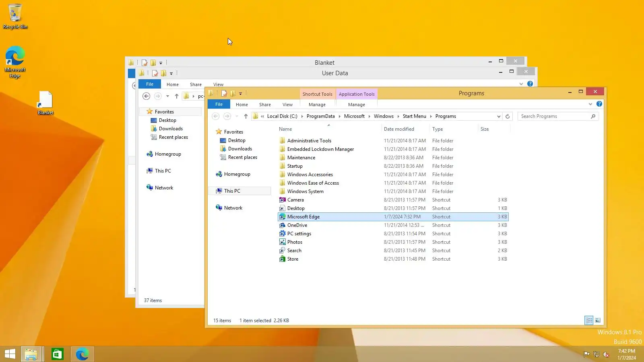Go up one level in the User Data window

[x=176, y=96]
